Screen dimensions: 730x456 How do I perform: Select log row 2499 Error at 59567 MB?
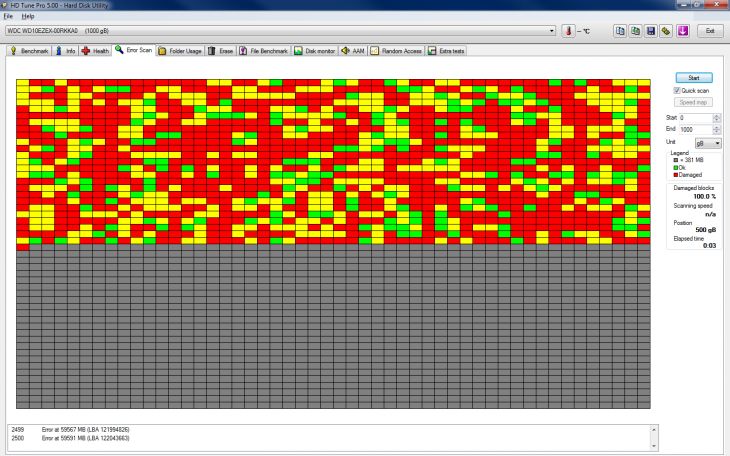pos(70,429)
